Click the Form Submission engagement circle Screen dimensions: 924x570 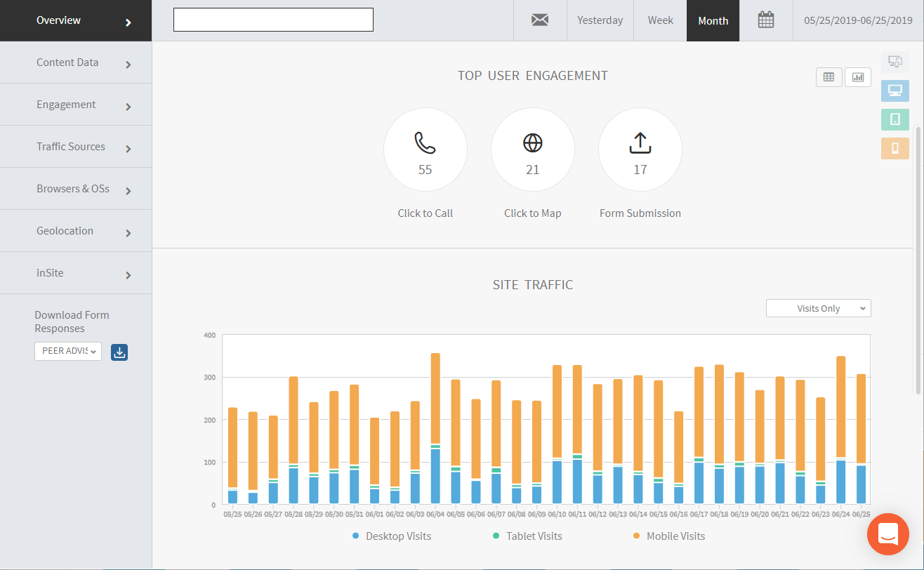point(640,149)
